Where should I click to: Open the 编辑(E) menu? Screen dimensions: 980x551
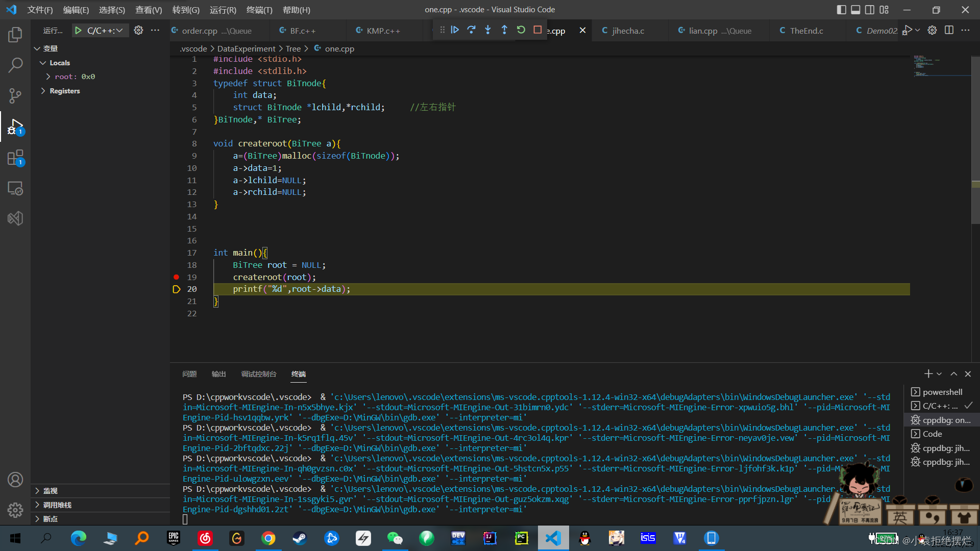(76, 10)
